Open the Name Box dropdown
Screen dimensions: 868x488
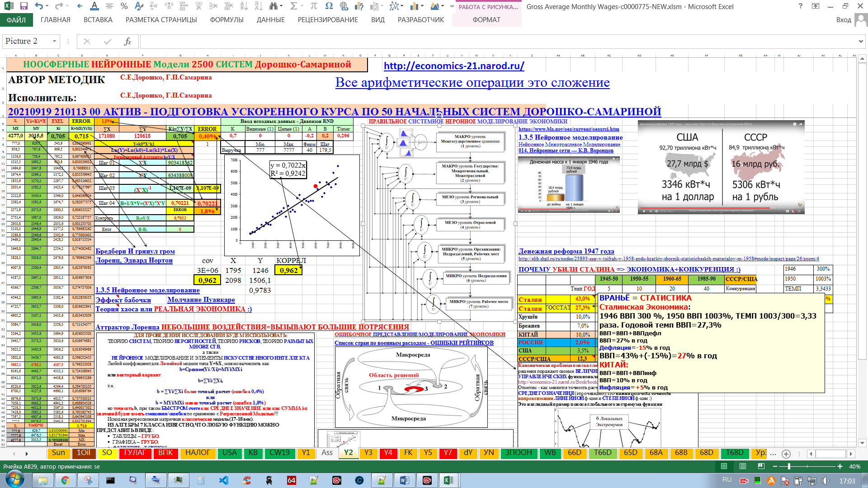54,42
